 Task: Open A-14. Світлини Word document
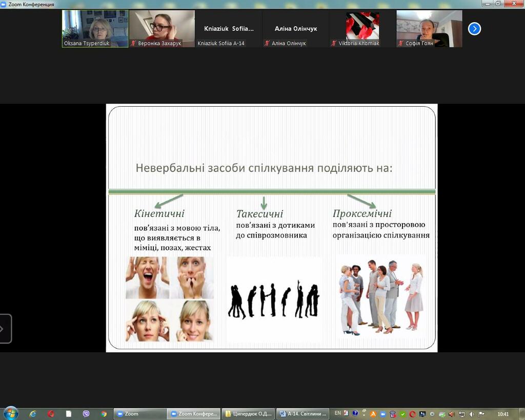303,414
